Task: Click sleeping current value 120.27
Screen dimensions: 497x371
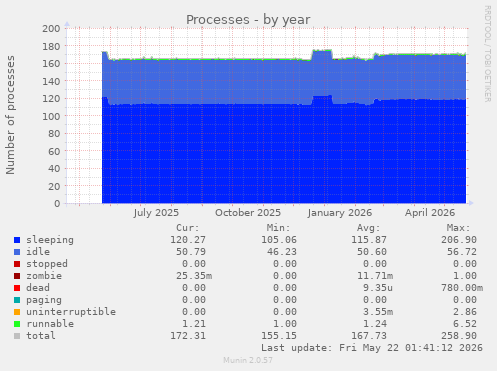Action: pyautogui.click(x=188, y=240)
